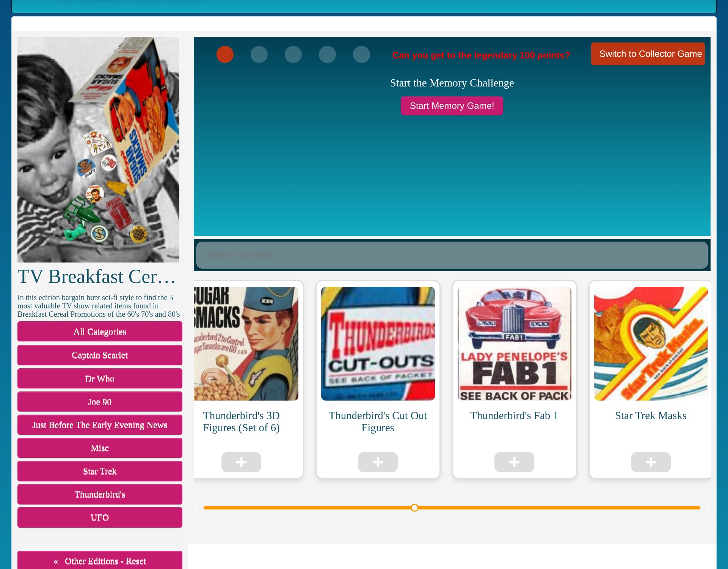This screenshot has width=728, height=569.
Task: Add Star Trek Masks with plus button
Action: 651,462
